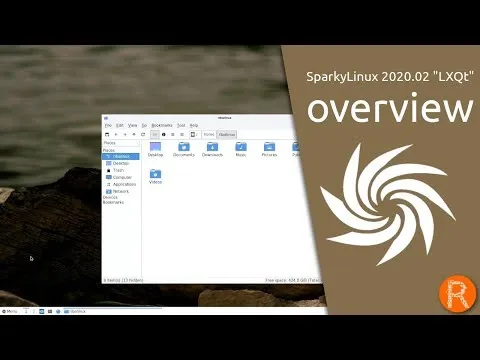Reload the current folder view
480x360 pixels.
point(143,134)
